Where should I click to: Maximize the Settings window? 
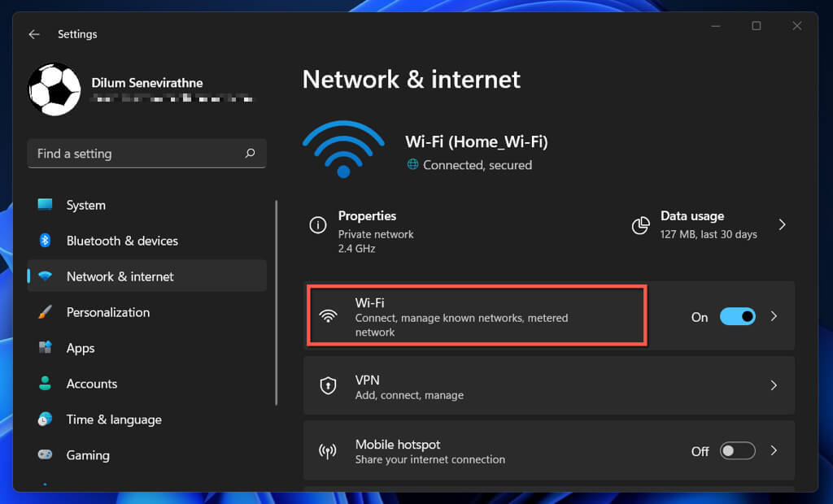[757, 26]
